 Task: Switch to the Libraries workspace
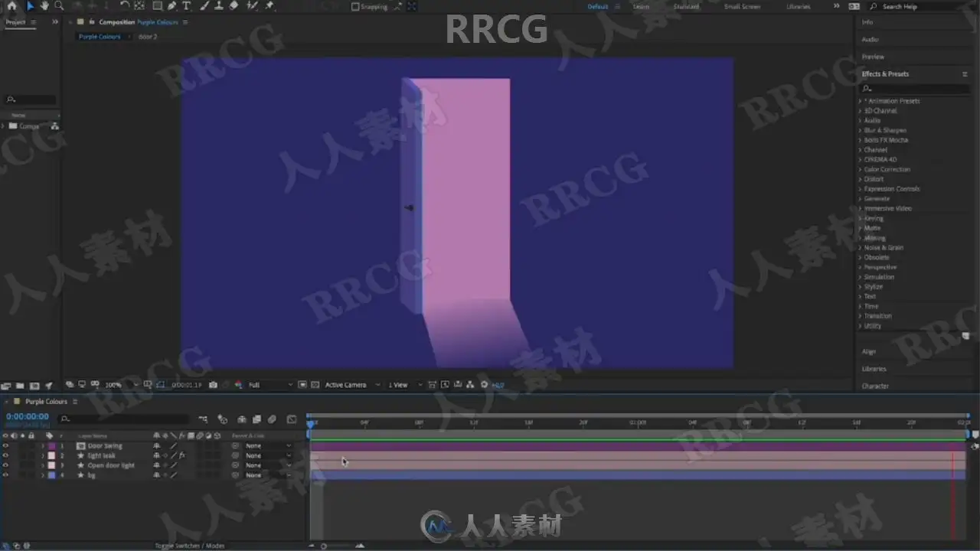pyautogui.click(x=798, y=7)
